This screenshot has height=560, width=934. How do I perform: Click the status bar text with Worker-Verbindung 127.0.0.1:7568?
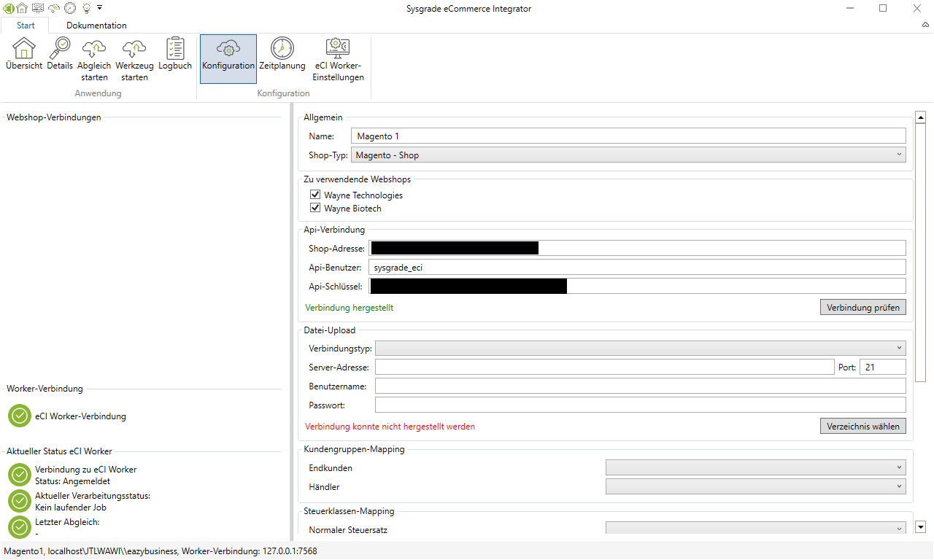pos(161,551)
